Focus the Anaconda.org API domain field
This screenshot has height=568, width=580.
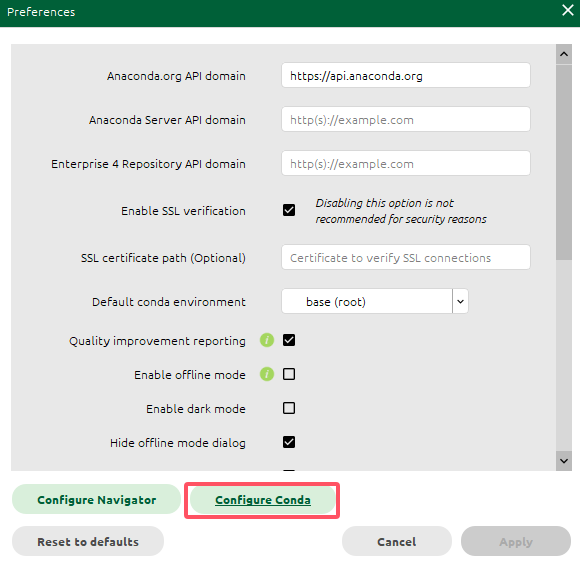pyautogui.click(x=406, y=75)
